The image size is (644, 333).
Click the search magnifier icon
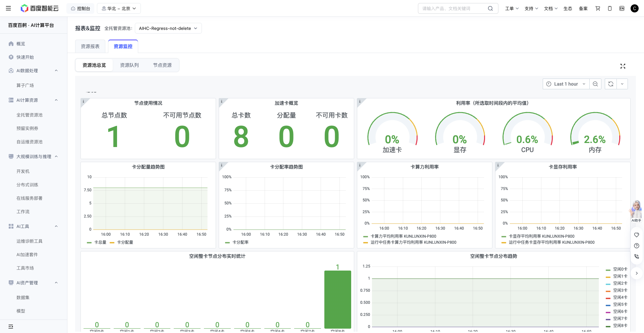pyautogui.click(x=490, y=8)
